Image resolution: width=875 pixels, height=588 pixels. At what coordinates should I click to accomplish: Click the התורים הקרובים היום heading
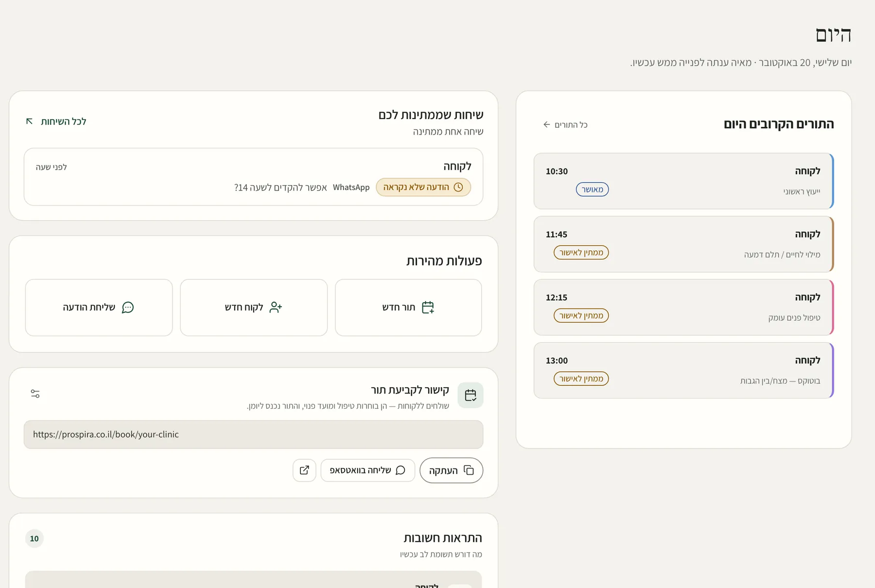click(779, 124)
